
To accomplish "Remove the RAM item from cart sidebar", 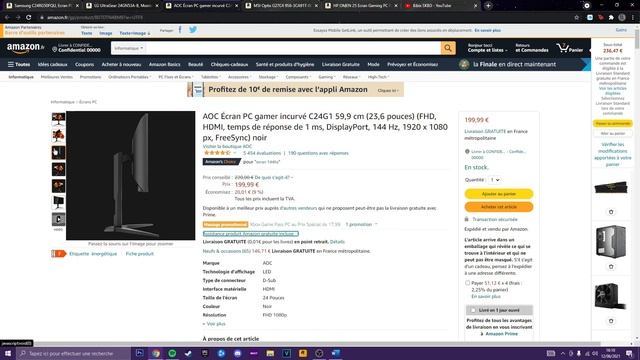I will (611, 212).
